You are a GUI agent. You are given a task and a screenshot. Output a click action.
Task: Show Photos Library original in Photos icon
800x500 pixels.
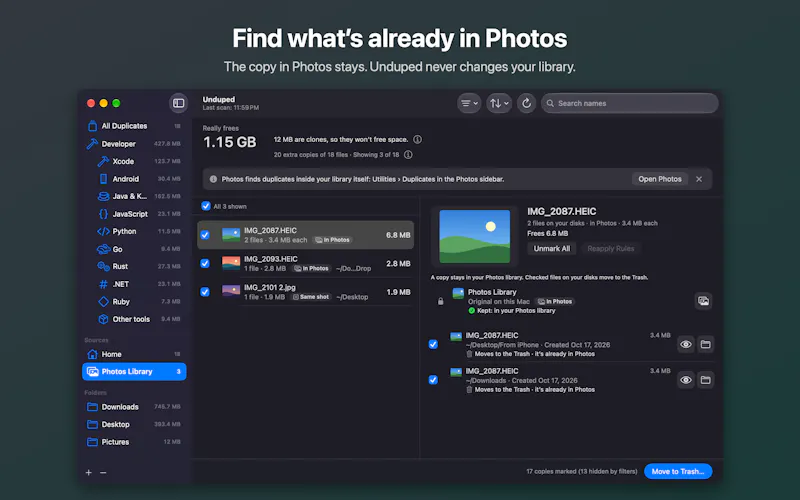[703, 301]
